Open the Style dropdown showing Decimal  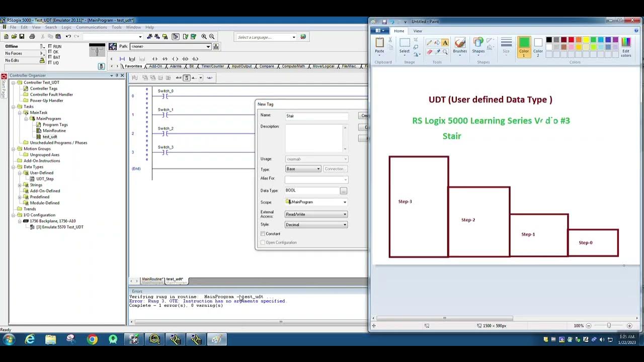pyautogui.click(x=316, y=225)
